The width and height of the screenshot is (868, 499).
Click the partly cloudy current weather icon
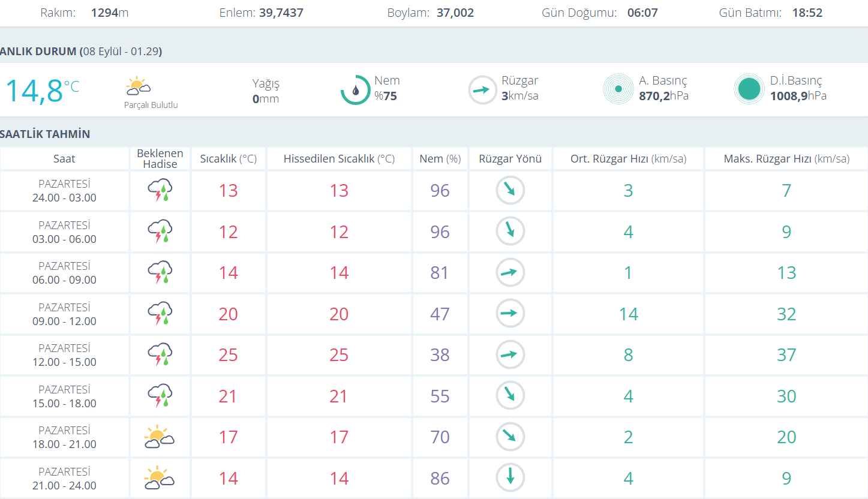click(x=138, y=87)
